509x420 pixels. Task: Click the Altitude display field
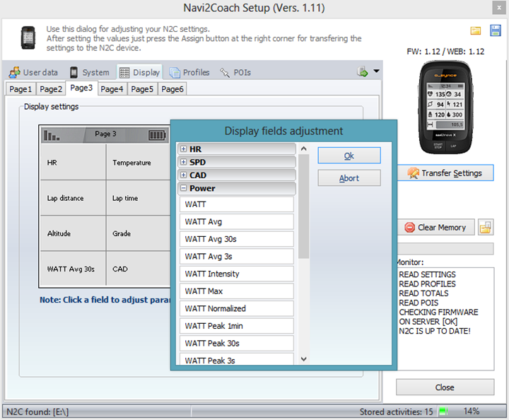pos(73,233)
